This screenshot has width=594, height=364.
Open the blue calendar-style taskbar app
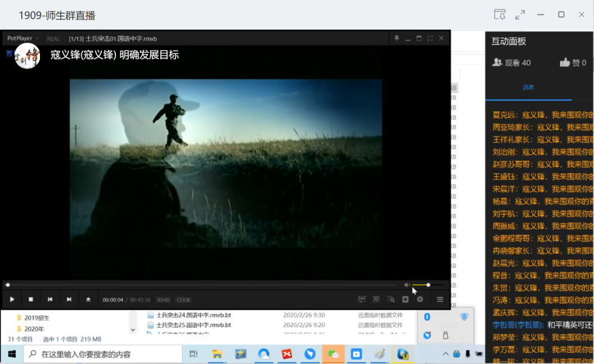(356, 354)
